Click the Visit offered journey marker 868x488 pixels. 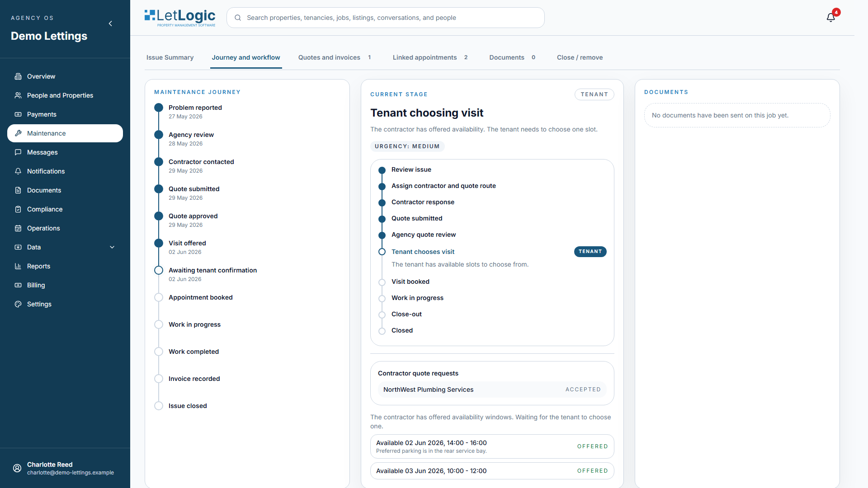(x=159, y=243)
